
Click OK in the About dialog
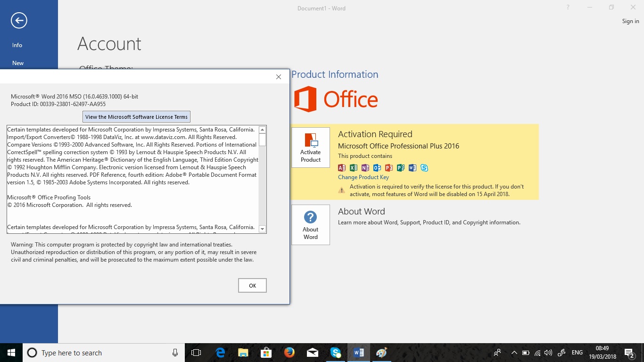[x=252, y=286]
